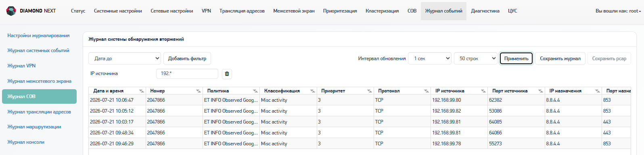This screenshot has height=155, width=644.
Task: Click the Сохранить журнал button
Action: [x=560, y=59]
